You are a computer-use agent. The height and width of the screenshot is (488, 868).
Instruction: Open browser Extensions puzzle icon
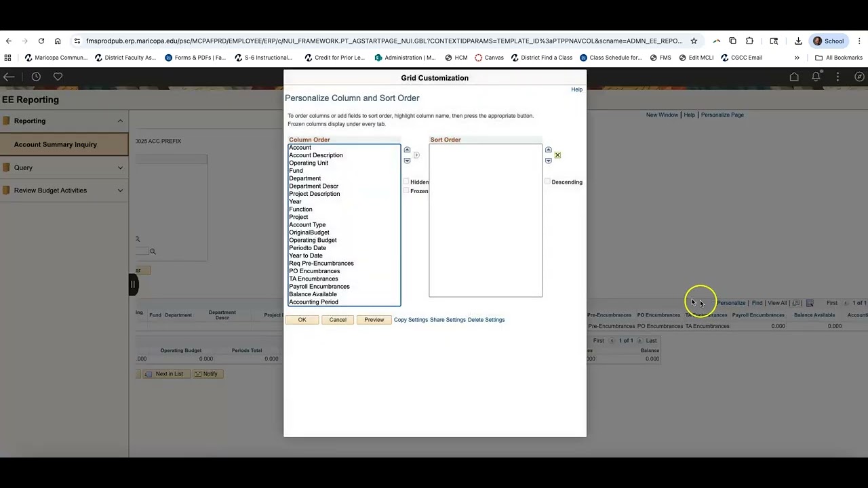pyautogui.click(x=749, y=41)
